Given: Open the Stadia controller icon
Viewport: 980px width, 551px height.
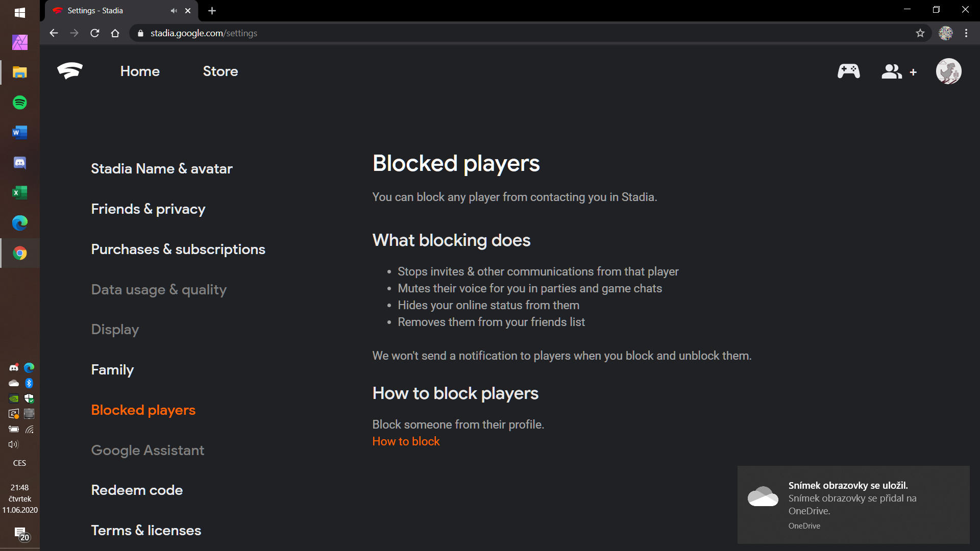Looking at the screenshot, I should point(848,71).
